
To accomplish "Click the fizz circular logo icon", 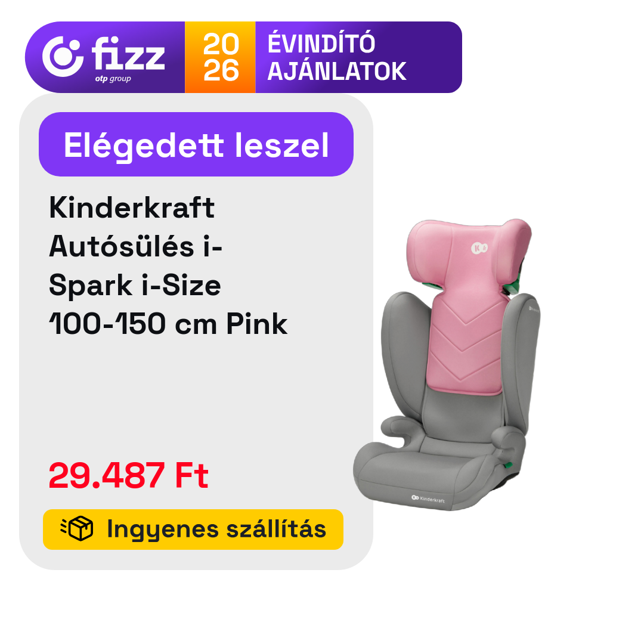I will coord(63,57).
